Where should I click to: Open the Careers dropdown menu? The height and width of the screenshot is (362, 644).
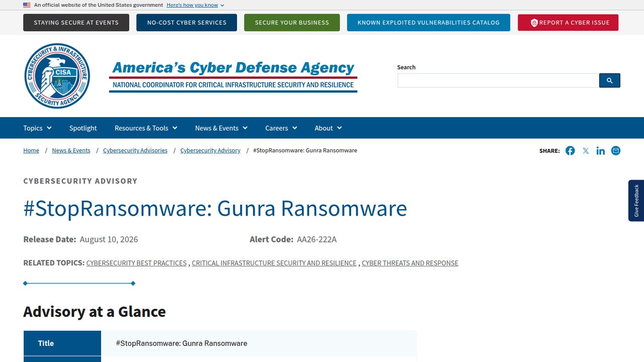point(281,128)
